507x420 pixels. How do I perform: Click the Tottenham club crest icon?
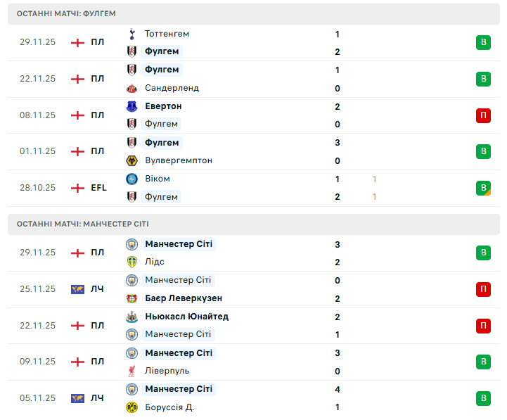point(131,34)
